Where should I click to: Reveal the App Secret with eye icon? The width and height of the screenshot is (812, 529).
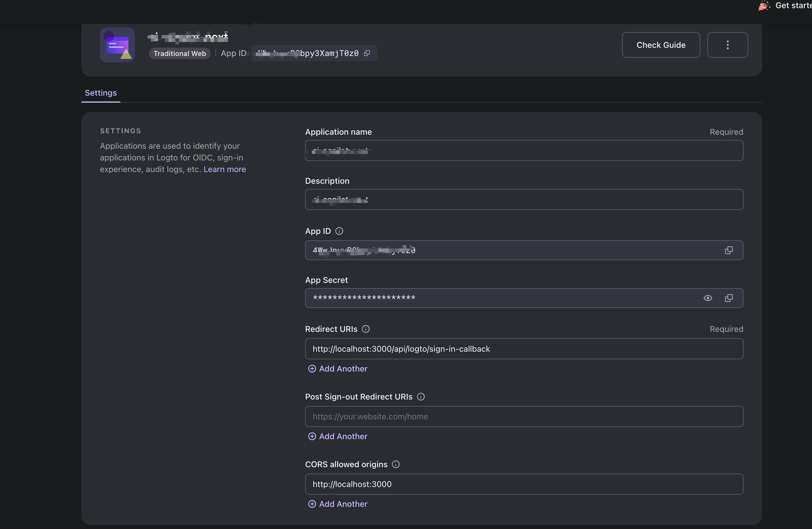tap(708, 298)
